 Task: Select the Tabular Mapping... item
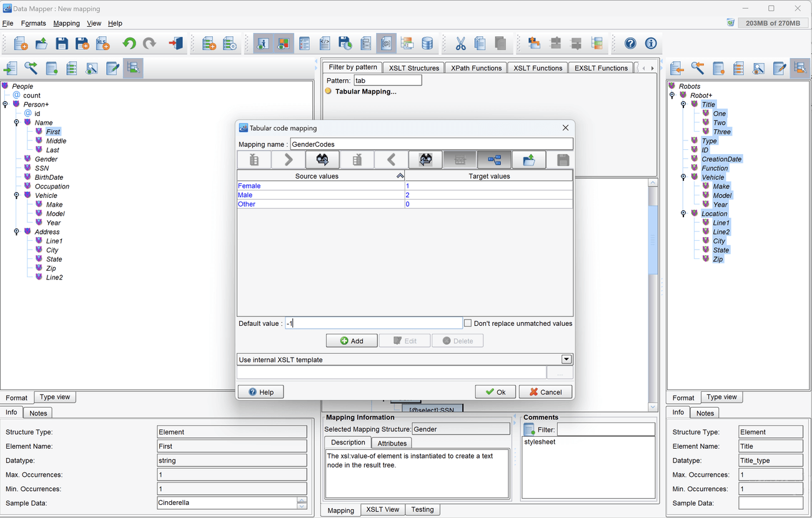(365, 91)
